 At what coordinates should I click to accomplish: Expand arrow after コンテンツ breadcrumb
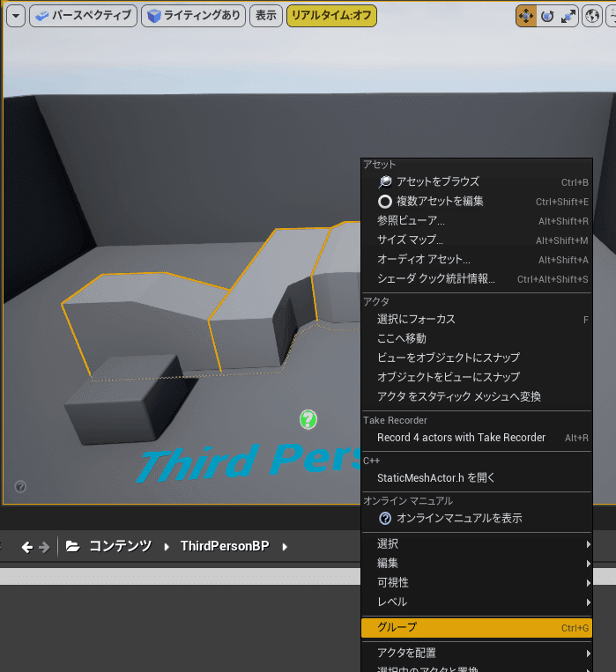(167, 547)
